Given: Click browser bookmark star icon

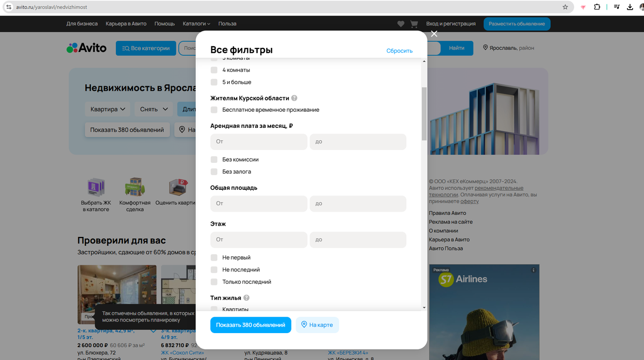Looking at the screenshot, I should coord(565,7).
